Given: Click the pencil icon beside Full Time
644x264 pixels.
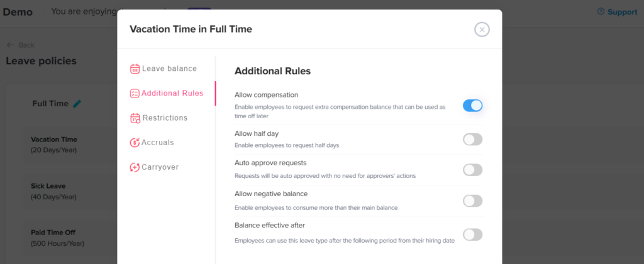Looking at the screenshot, I should 77,104.
